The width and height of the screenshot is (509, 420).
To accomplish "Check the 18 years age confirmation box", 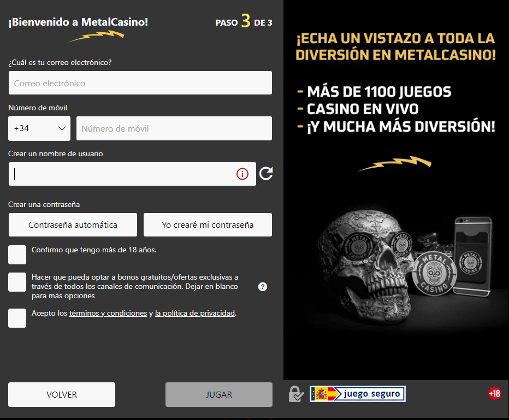I will 17,255.
